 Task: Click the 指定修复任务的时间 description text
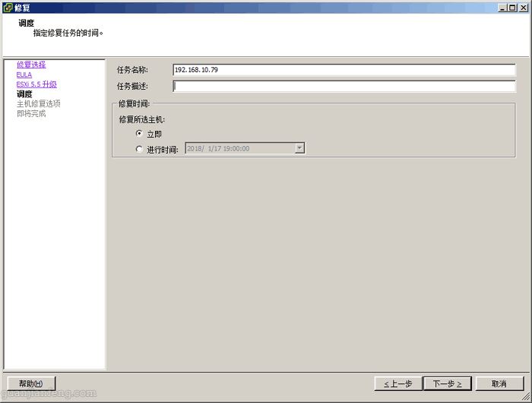68,33
